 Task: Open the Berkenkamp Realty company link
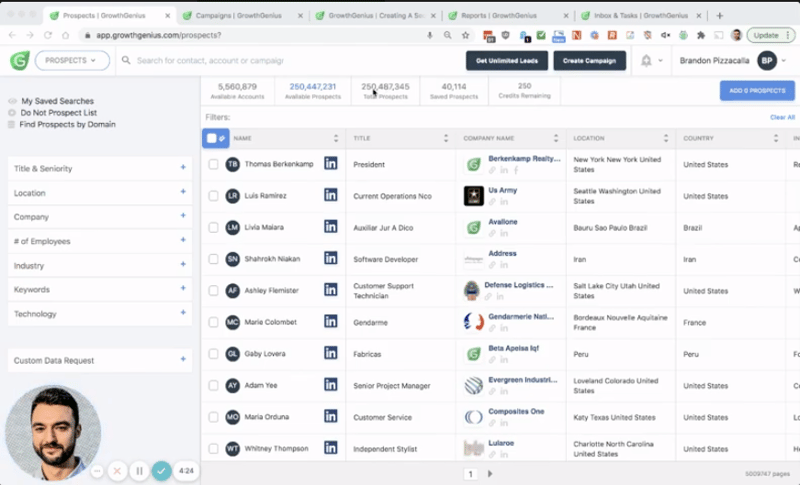(x=524, y=159)
